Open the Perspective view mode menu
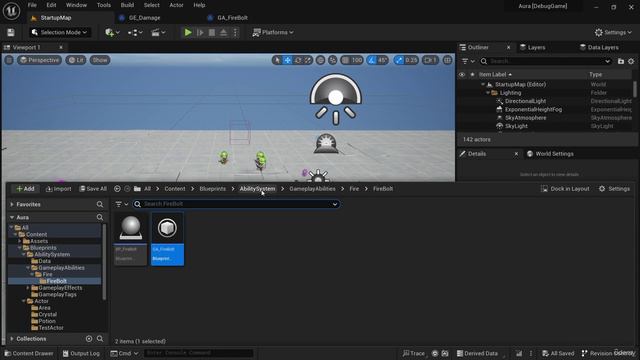Image resolution: width=640 pixels, height=360 pixels. tap(40, 60)
